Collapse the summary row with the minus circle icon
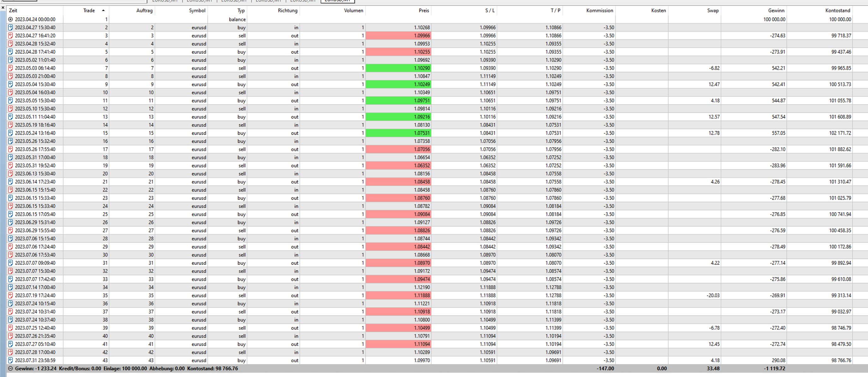868x377 pixels. (10, 368)
